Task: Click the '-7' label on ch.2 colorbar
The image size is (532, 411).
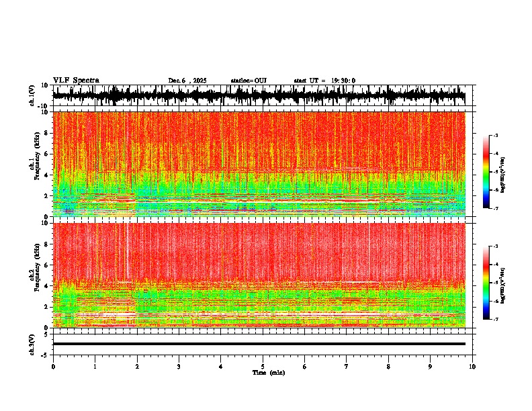Action: coord(496,320)
